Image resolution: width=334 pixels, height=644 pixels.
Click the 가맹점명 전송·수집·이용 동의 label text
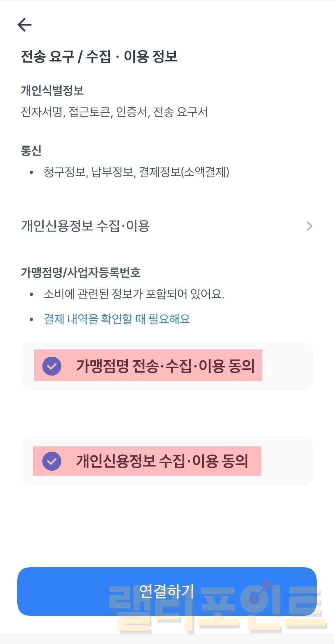[165, 366]
